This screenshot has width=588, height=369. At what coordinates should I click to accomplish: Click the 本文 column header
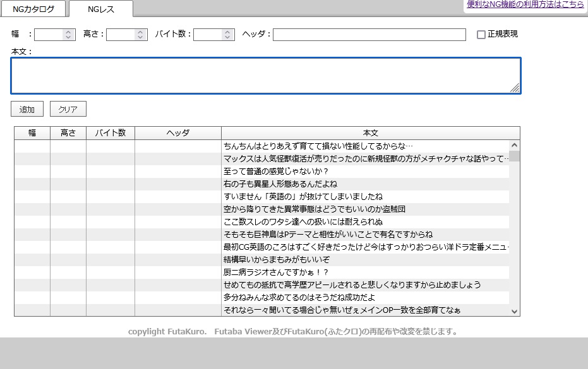point(370,133)
